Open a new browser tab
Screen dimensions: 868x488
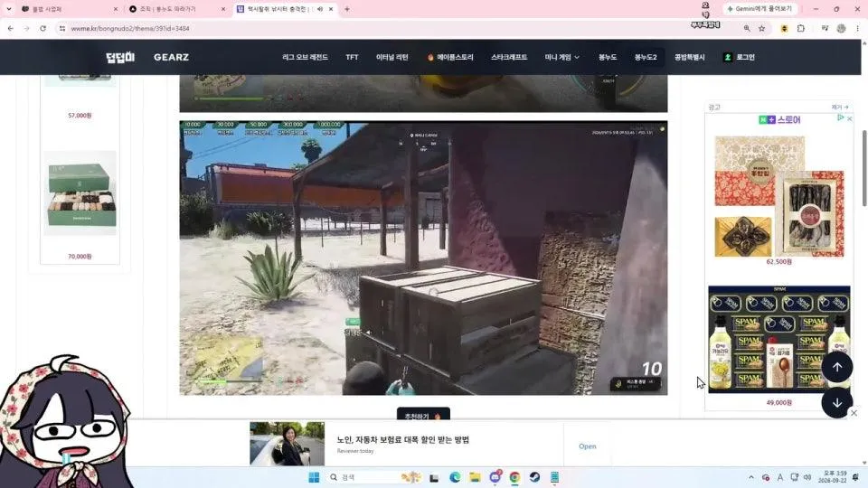pyautogui.click(x=347, y=9)
